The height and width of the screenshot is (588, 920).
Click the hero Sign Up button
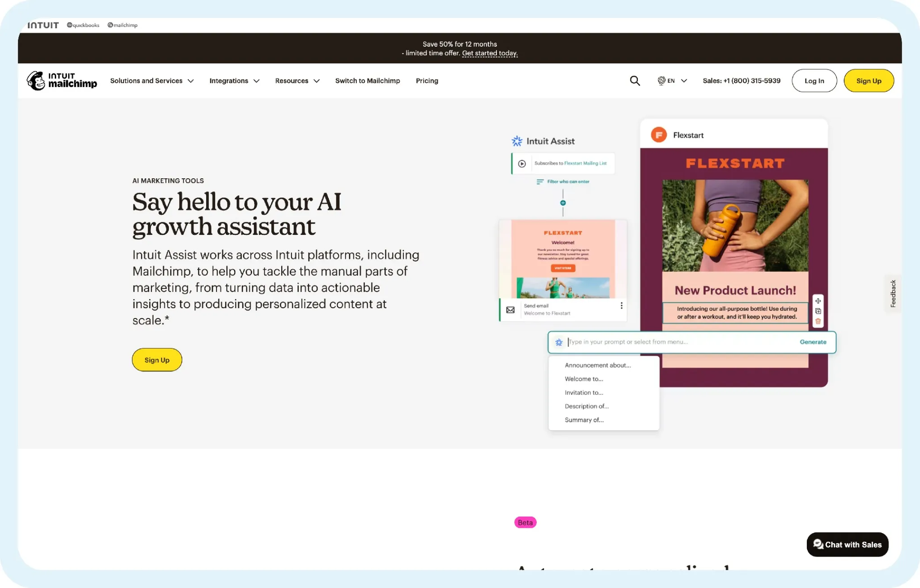click(x=157, y=360)
